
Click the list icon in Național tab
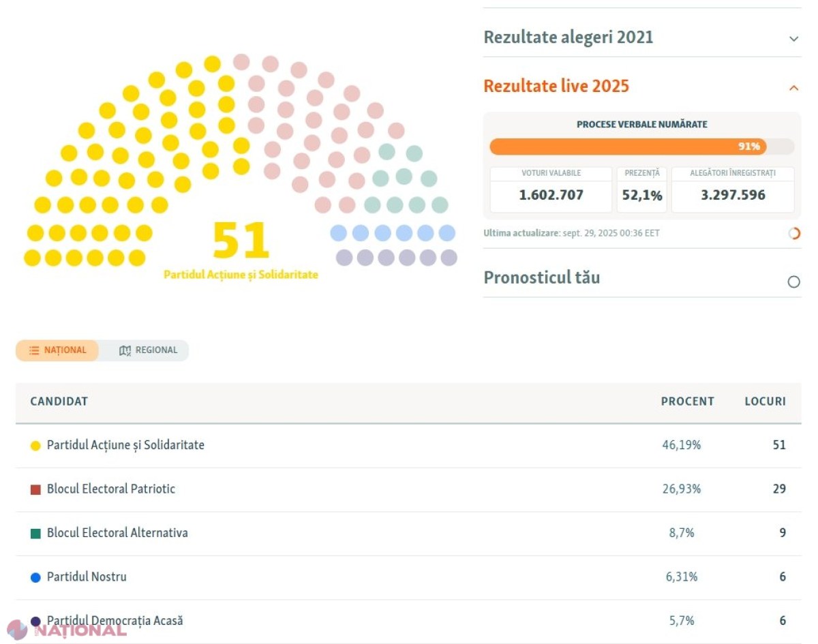coord(34,350)
